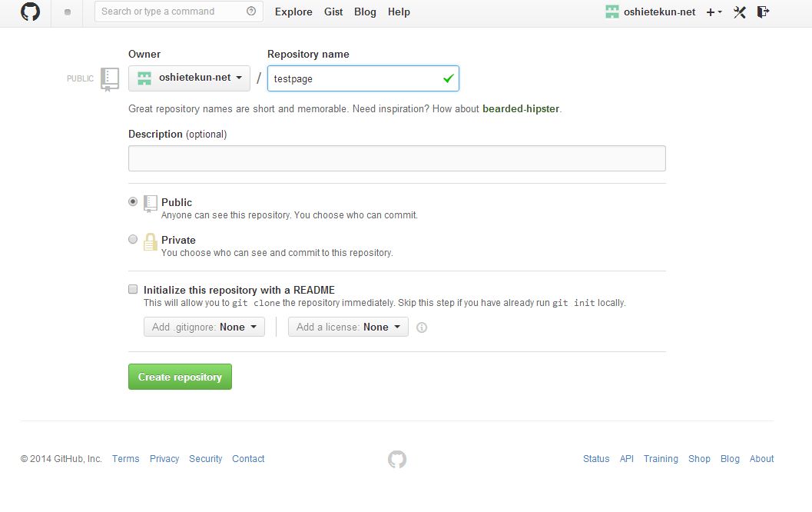This screenshot has height=512, width=812.
Task: Open the Add .gitignore dropdown
Action: pyautogui.click(x=204, y=327)
